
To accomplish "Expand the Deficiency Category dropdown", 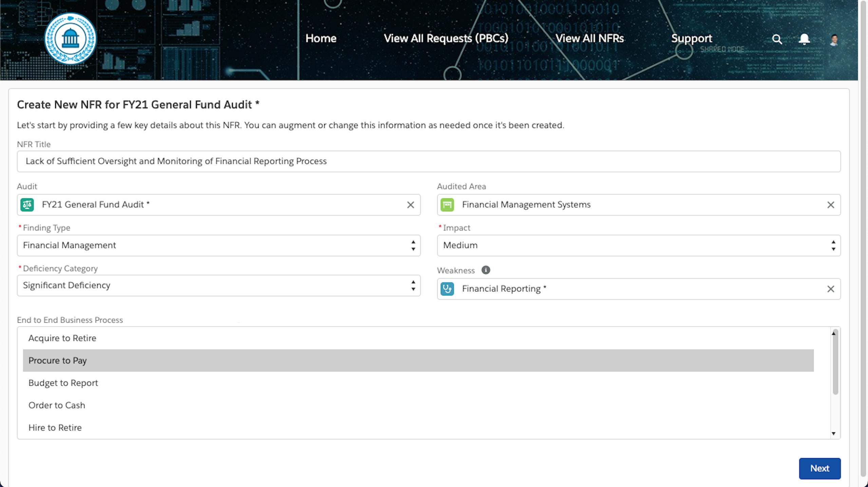I will click(x=219, y=285).
